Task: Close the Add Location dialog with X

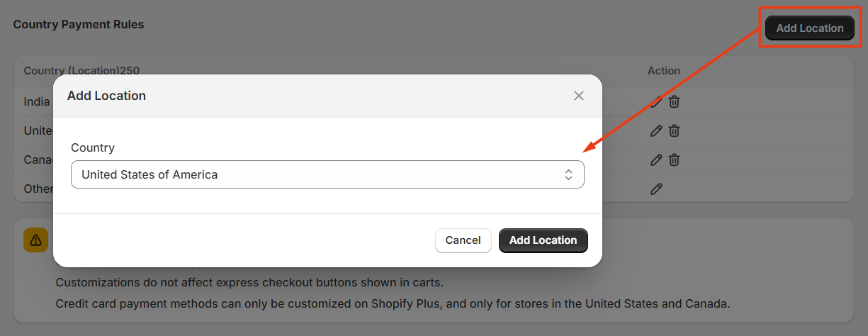Action: point(579,96)
